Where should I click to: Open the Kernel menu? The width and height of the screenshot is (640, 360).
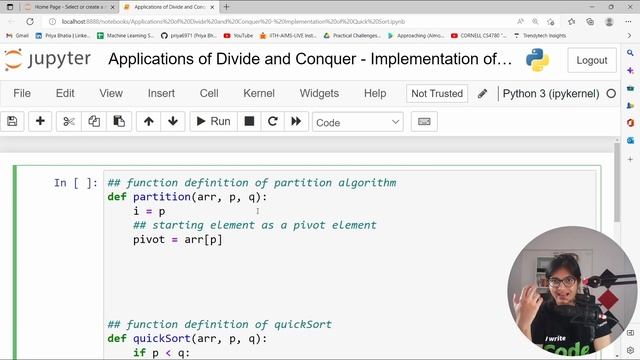(259, 93)
